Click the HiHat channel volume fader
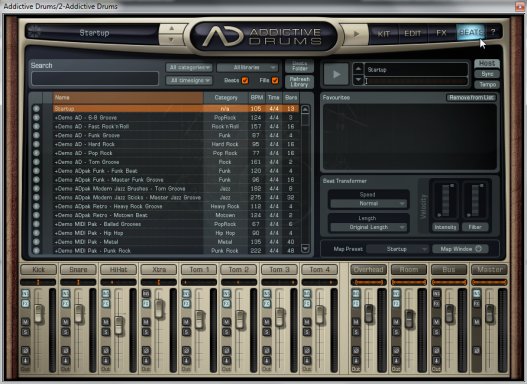Viewport: 527px width, 384px height. (119, 325)
